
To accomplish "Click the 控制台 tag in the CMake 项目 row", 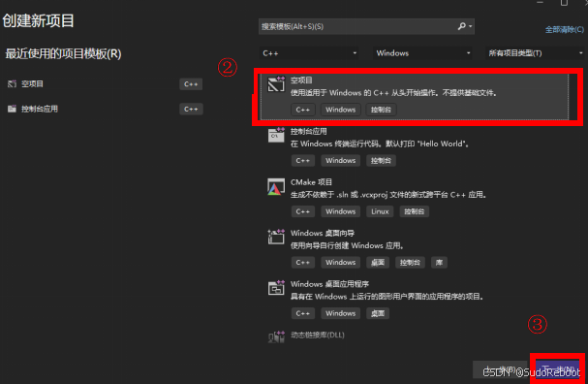I will (414, 211).
